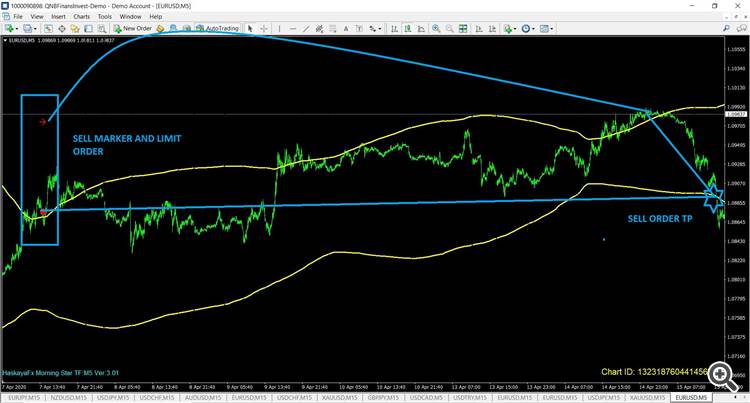Click the red sell arrow marker
This screenshot has width=750, height=403.
[x=43, y=121]
